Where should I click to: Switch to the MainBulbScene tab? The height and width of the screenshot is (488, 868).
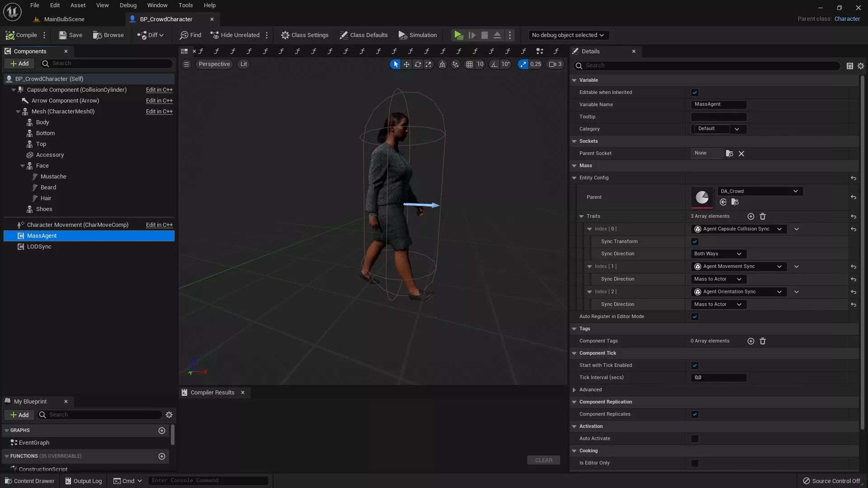pyautogui.click(x=64, y=19)
